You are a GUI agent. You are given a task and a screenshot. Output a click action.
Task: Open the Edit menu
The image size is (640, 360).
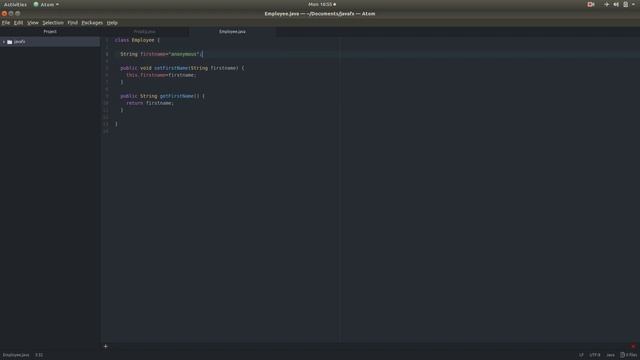[x=18, y=23]
